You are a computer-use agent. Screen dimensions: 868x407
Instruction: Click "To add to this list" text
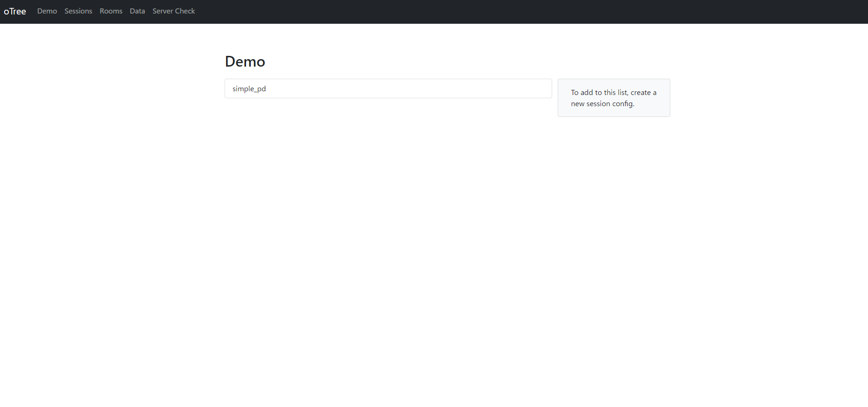point(599,93)
